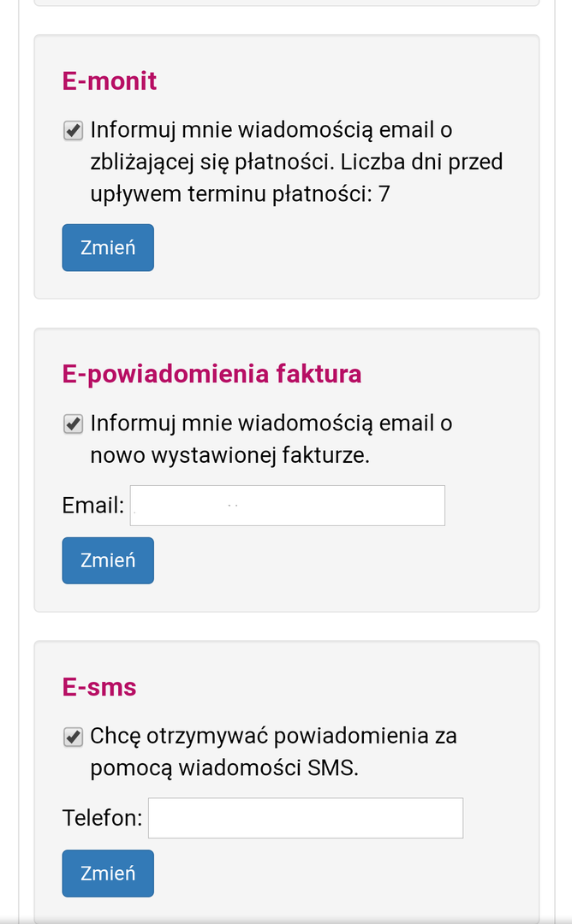Click Zmień below the Telefon field
572x924 pixels.
pos(108,873)
